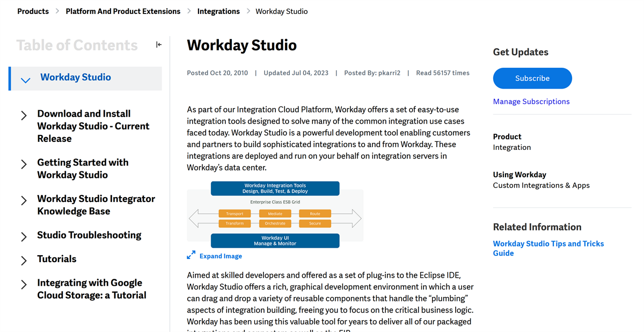The width and height of the screenshot is (644, 332).
Task: Click the Product label
Action: click(x=507, y=136)
